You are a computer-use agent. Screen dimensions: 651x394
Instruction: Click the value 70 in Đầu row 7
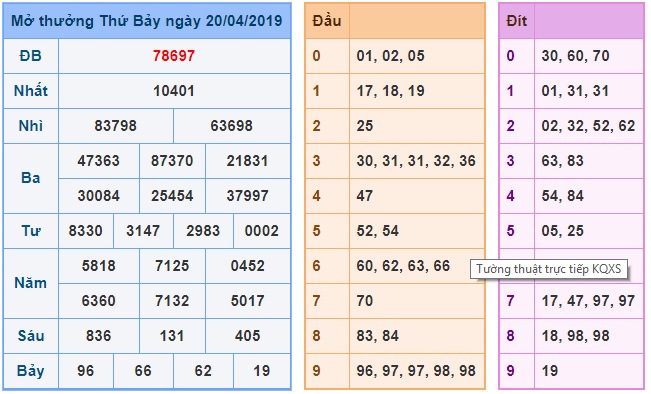pyautogui.click(x=365, y=301)
